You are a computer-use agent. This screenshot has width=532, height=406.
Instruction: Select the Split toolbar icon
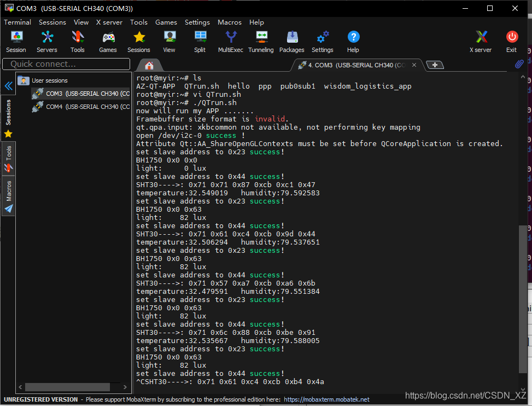pos(200,42)
